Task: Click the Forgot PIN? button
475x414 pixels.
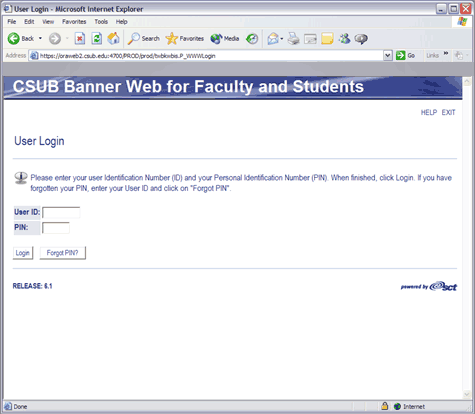Action: tap(62, 253)
